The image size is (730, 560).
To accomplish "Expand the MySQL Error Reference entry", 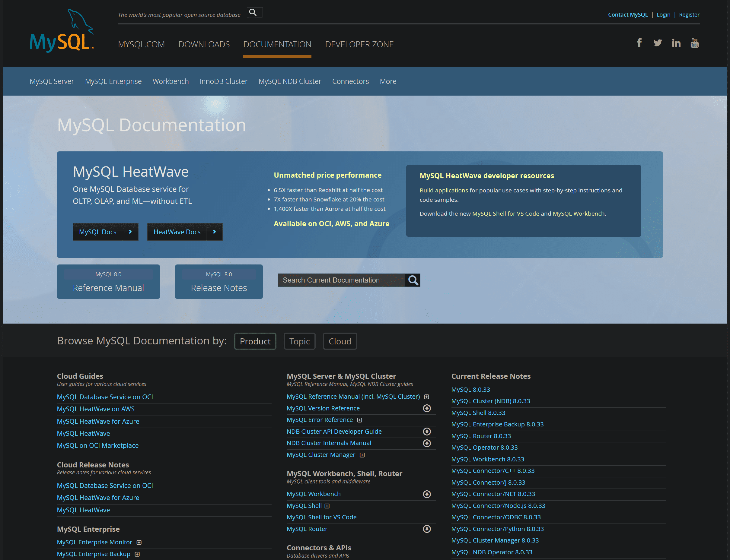I will (359, 420).
